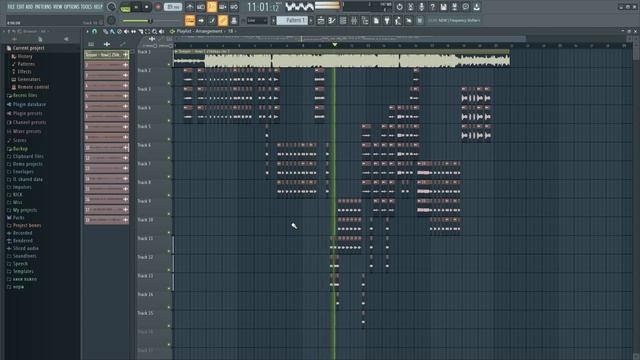Open the Line snap dropdown
Viewport: 640px width, 360px height.
[x=257, y=20]
